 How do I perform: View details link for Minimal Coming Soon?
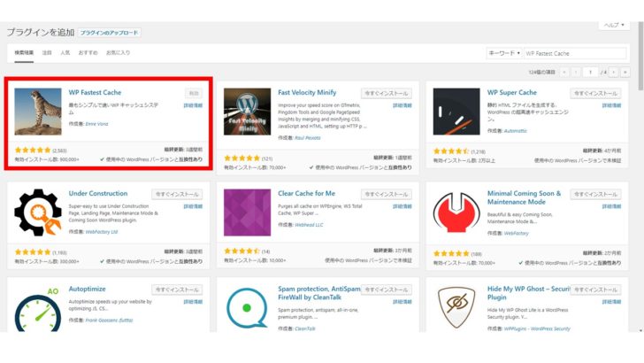611,206
